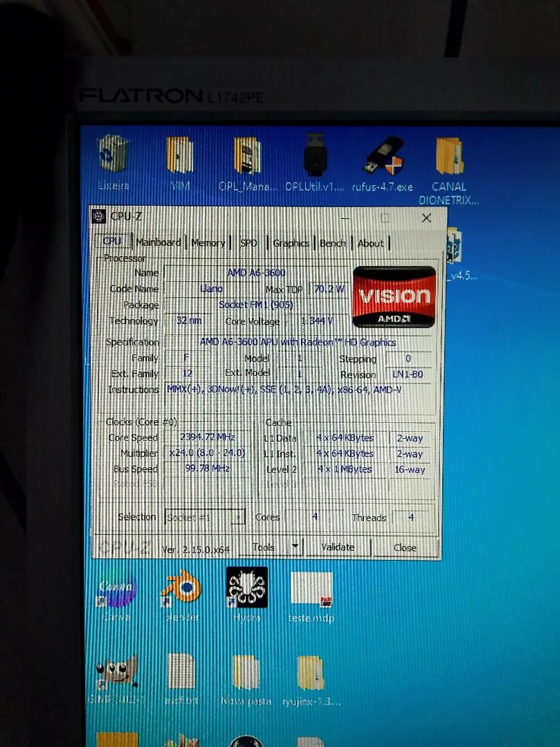Click the Tools button in CPU-Z
Screen dimensions: 560x747
pyautogui.click(x=264, y=547)
